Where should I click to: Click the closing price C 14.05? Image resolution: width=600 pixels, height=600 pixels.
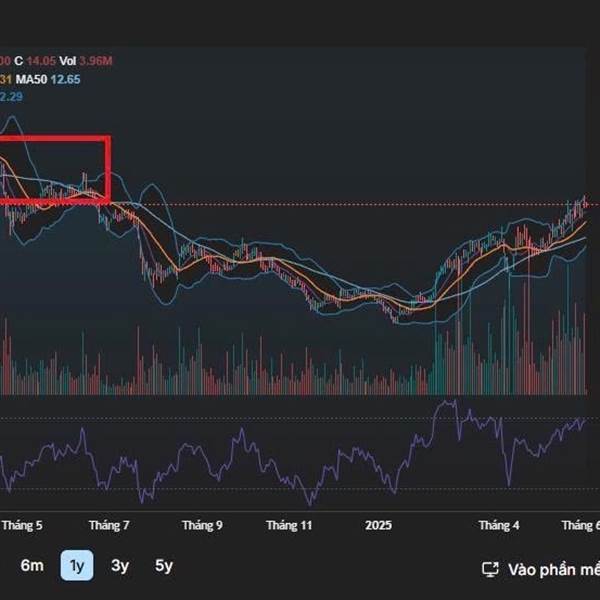click(35, 61)
